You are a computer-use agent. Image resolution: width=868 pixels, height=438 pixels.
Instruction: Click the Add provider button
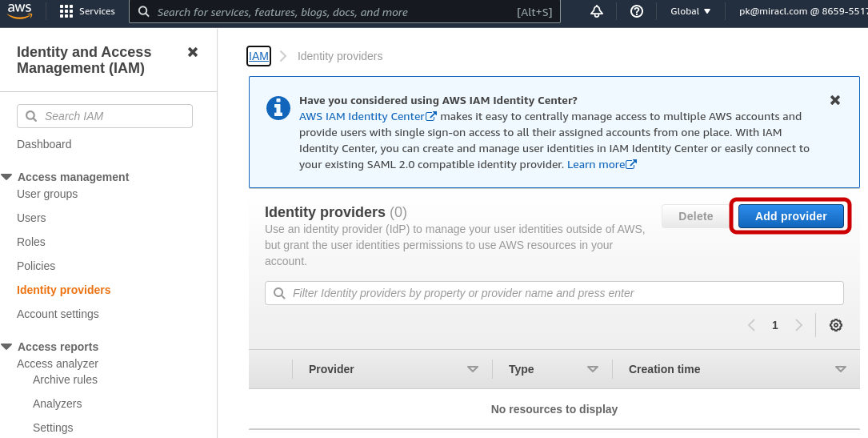pos(791,216)
